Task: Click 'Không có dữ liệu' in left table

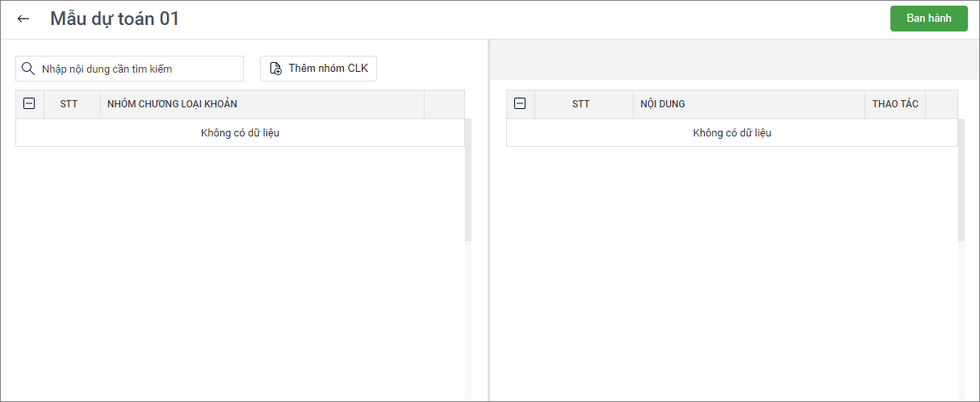Action: click(x=240, y=133)
